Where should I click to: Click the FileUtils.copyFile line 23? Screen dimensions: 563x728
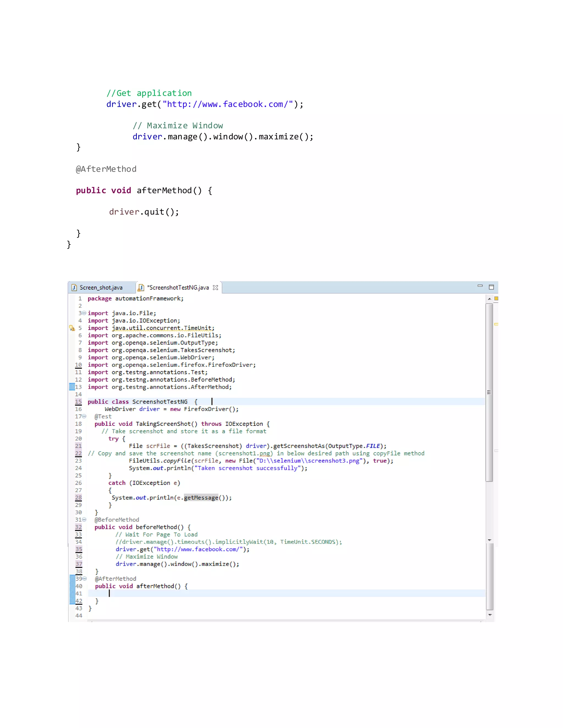click(x=261, y=461)
